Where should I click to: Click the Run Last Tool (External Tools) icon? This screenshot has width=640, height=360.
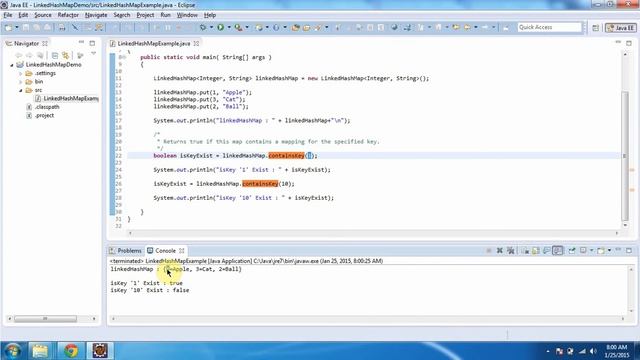[238, 27]
